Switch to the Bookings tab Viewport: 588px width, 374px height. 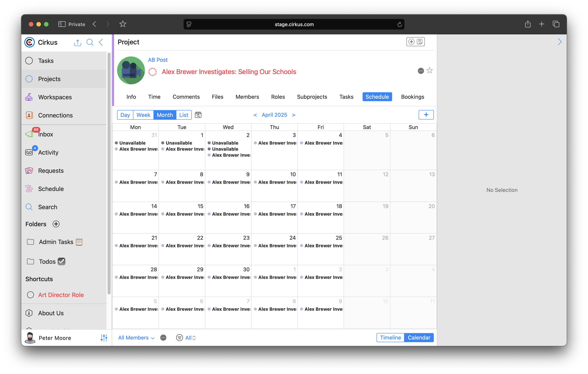point(412,97)
